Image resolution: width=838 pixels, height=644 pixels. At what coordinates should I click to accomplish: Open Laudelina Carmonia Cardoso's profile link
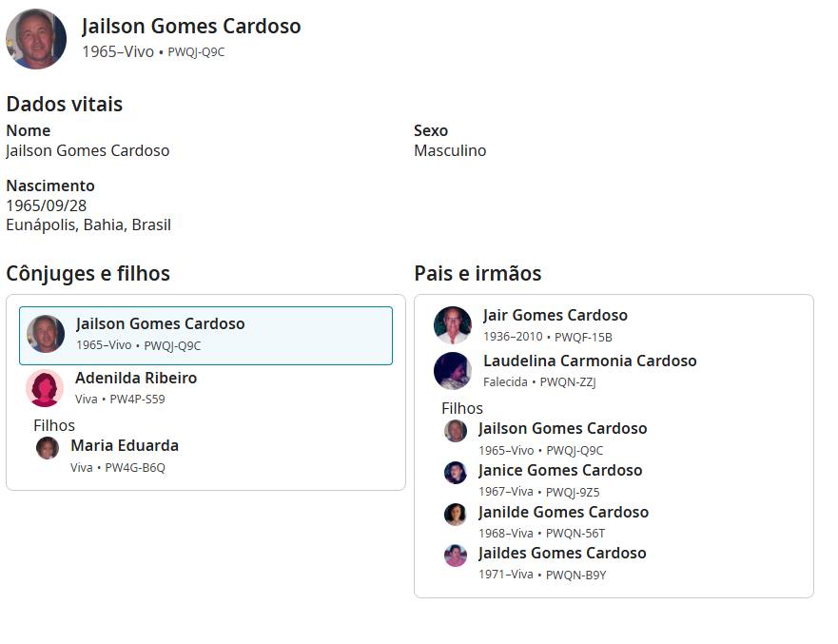click(x=589, y=361)
